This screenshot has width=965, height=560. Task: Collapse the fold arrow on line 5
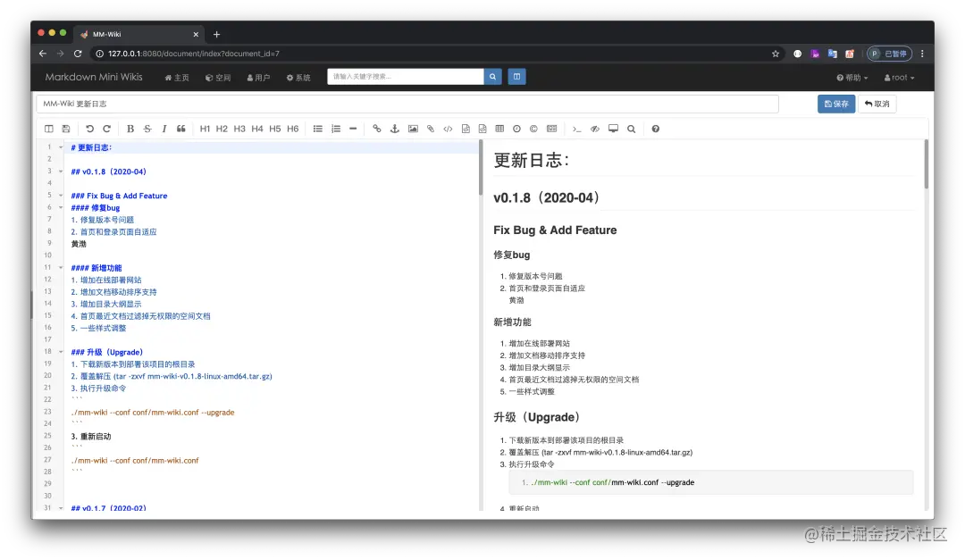click(61, 195)
